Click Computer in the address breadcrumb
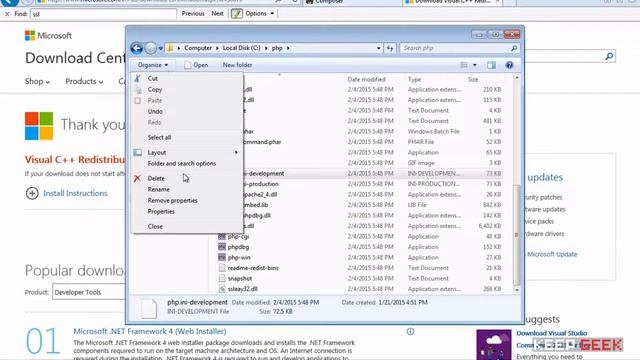The width and height of the screenshot is (640, 360). tap(198, 48)
